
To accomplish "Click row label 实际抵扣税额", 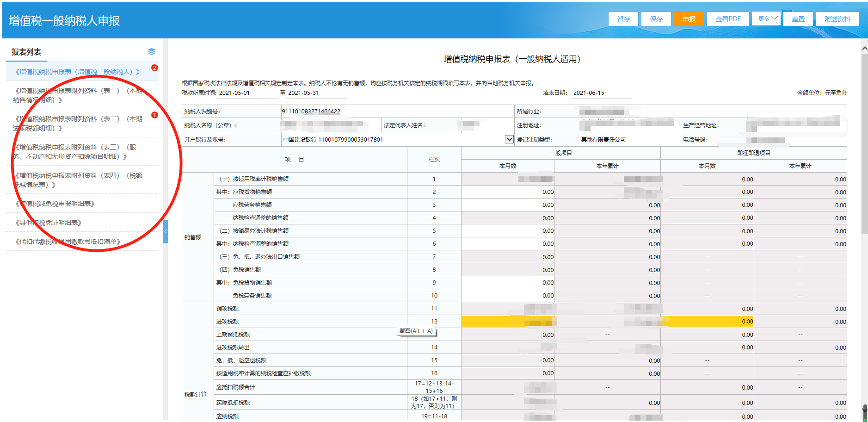I will (233, 403).
